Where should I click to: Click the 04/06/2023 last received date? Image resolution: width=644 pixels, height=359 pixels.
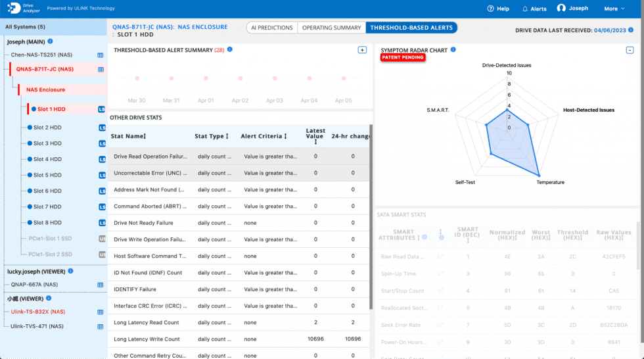click(615, 30)
